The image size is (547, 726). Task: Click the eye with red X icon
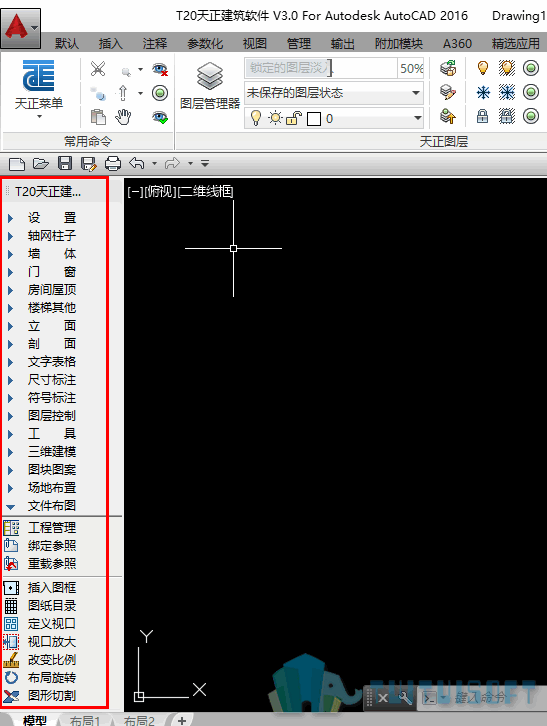160,69
